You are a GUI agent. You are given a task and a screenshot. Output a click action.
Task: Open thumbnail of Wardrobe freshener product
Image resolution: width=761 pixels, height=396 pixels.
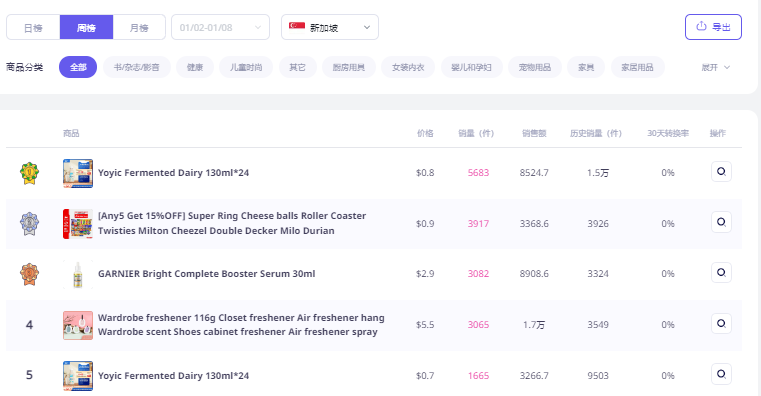(x=78, y=325)
